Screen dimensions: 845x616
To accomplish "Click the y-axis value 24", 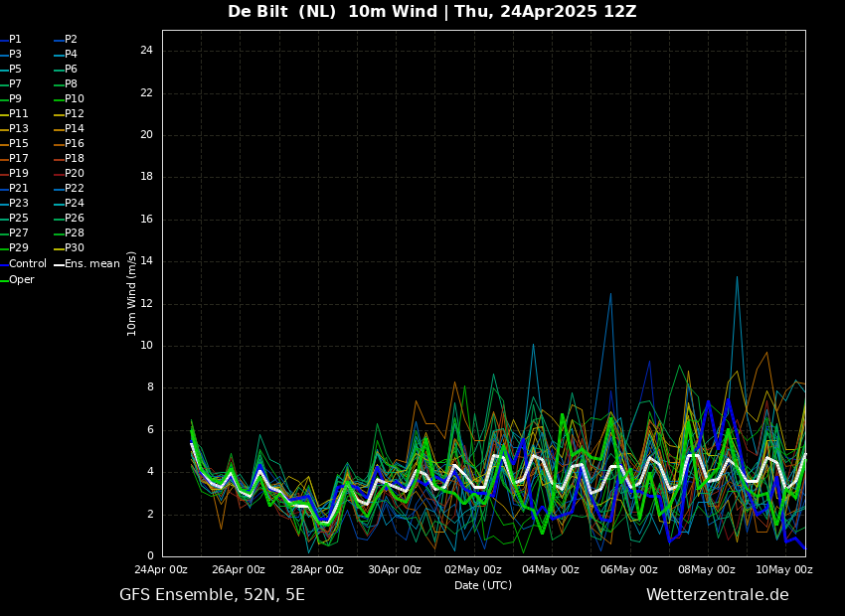I will [x=146, y=51].
